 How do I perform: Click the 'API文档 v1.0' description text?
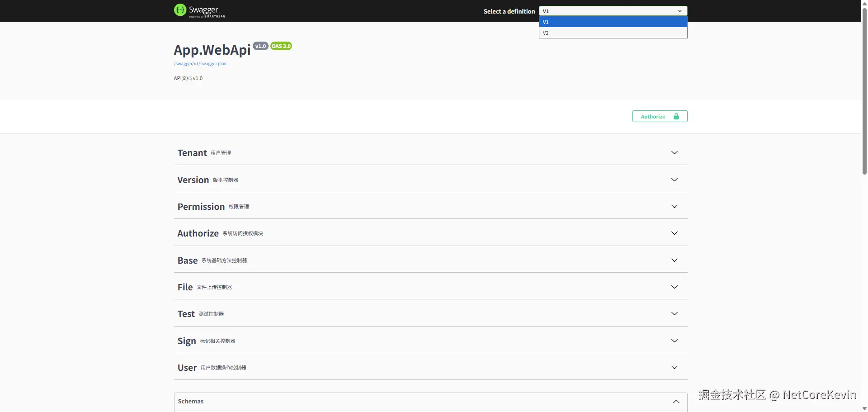click(x=188, y=78)
